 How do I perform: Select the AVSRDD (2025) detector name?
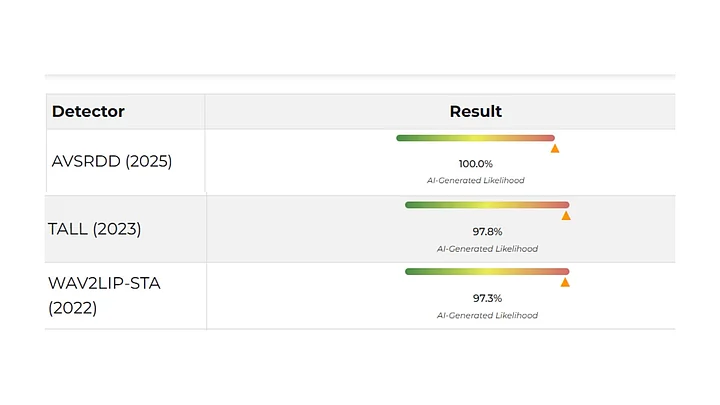coord(112,161)
